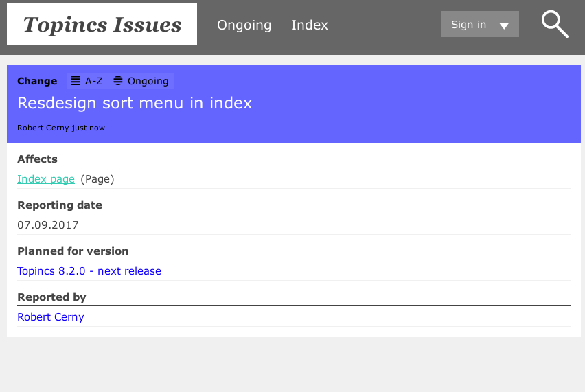Click the Planned for version heading
Screen dimensions: 585x392
73,251
